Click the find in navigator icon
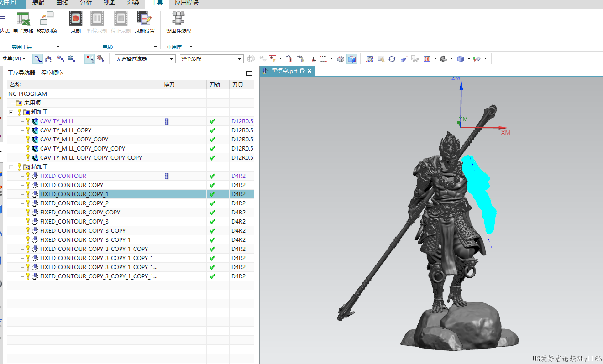The image size is (603, 364). click(300, 59)
